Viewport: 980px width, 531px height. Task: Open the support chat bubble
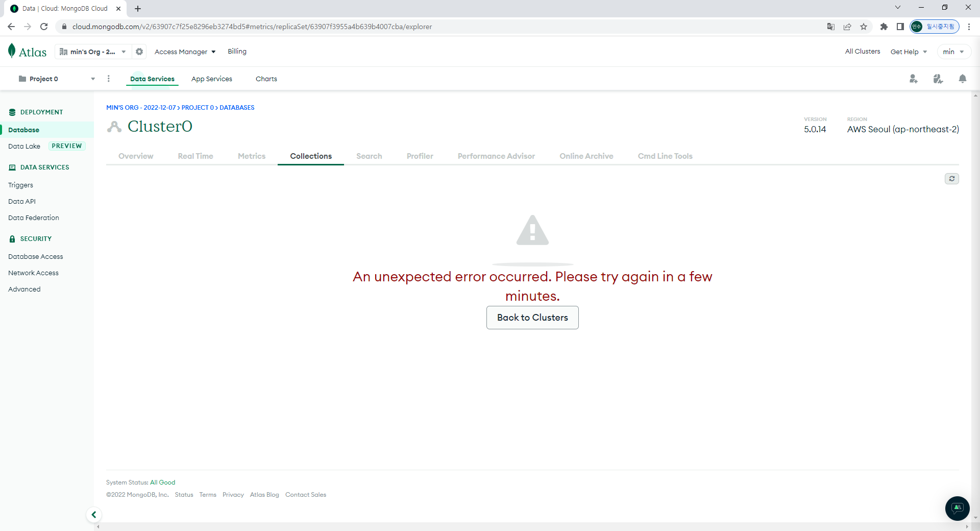[x=957, y=508]
